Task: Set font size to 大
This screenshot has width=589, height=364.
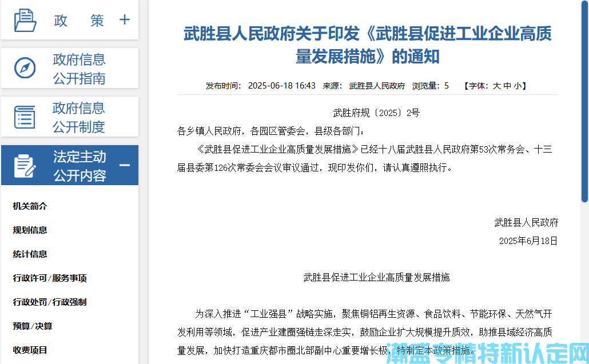Action: tap(496, 86)
